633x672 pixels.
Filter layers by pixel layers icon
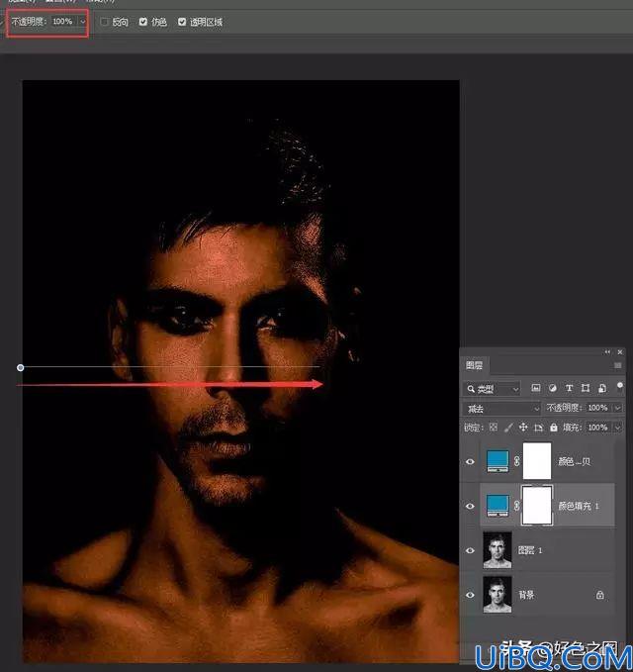(535, 388)
